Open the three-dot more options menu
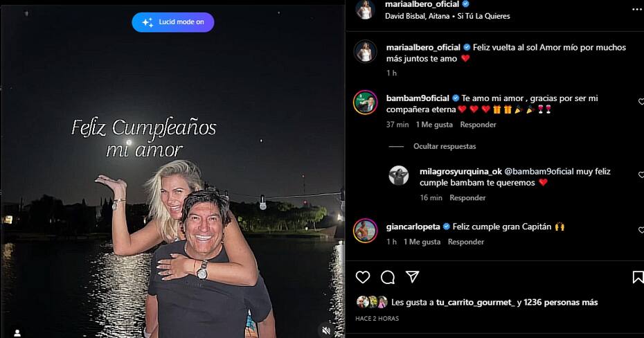 638,10
